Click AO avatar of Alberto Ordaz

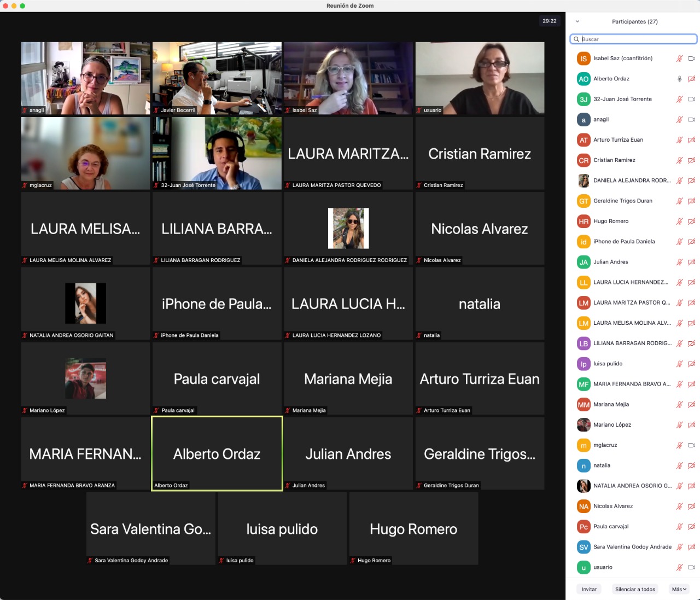pos(584,79)
